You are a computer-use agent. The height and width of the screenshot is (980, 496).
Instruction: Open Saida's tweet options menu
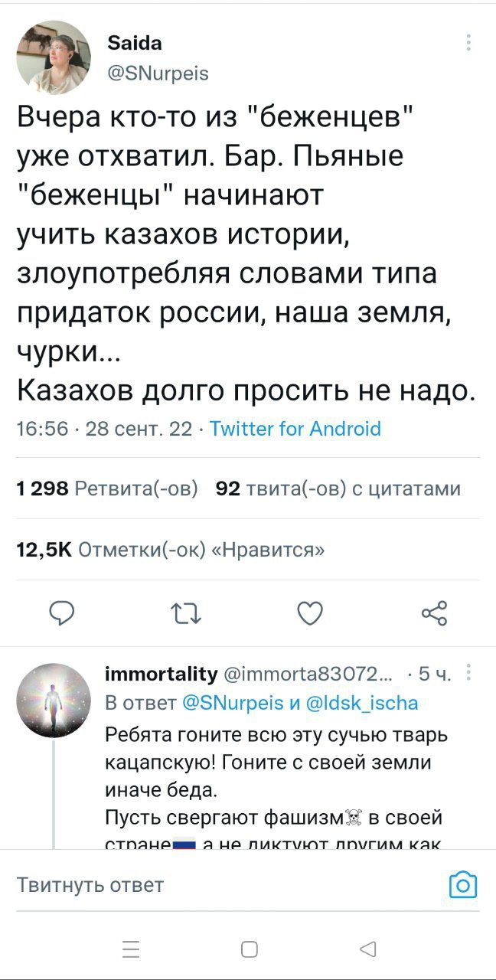(x=468, y=43)
